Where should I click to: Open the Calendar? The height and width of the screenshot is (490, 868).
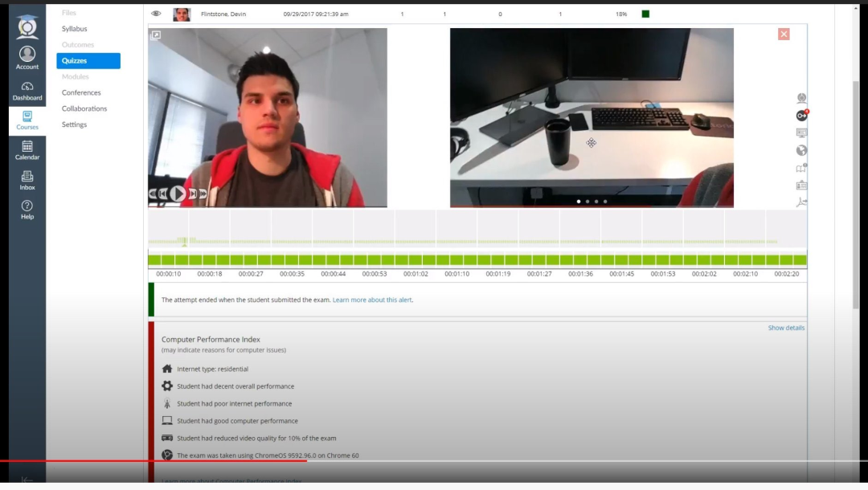coord(27,150)
